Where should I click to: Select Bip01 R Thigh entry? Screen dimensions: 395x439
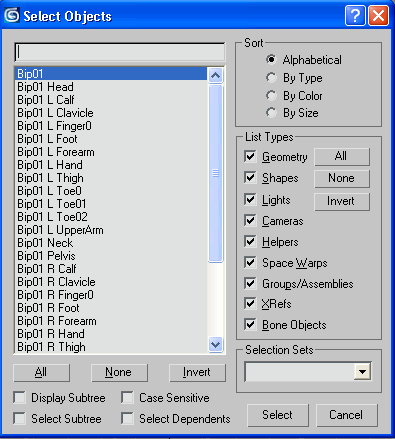coord(111,347)
